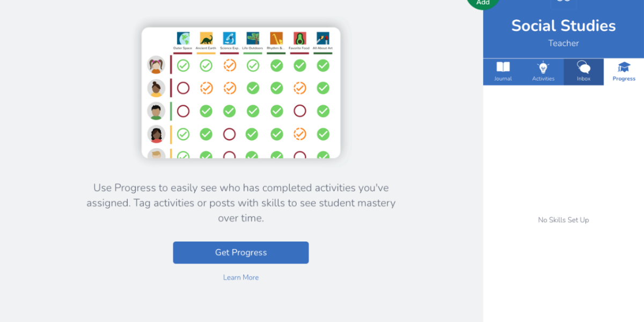
Task: Select the Science microscope activity icon
Action: [x=229, y=39]
